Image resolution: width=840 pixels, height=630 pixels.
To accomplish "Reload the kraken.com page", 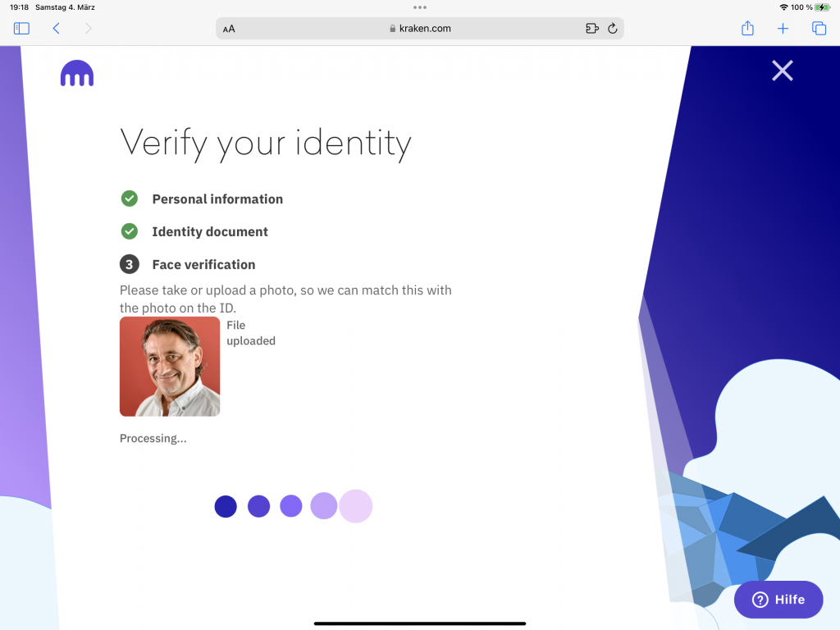I will pyautogui.click(x=613, y=29).
